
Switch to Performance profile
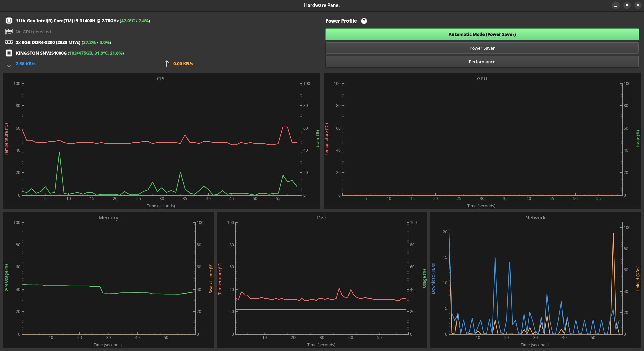coord(482,62)
